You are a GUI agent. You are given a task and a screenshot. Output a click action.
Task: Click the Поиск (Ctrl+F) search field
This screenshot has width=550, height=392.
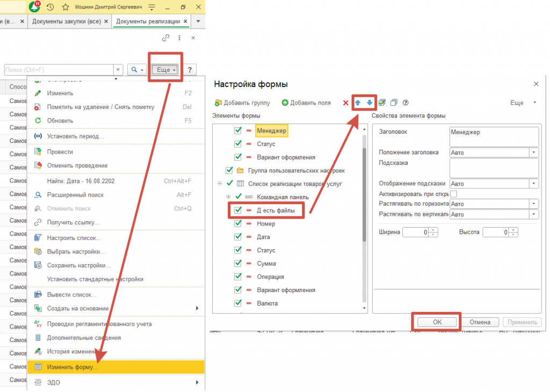coord(59,70)
